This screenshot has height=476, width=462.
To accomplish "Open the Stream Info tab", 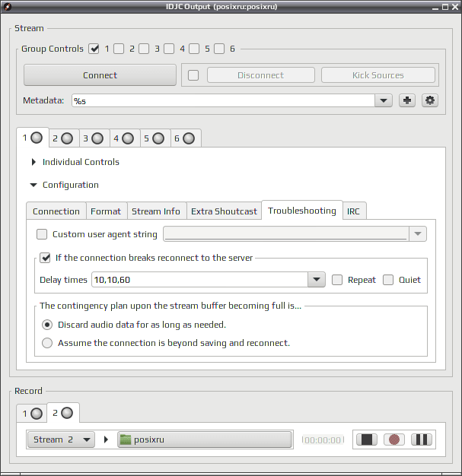I will 156,211.
